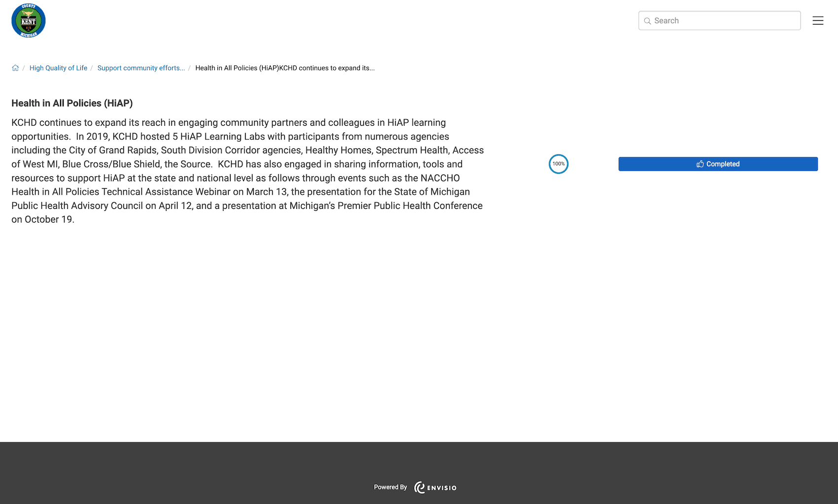838x504 pixels.
Task: Click the thumbs-up icon on the Completed button
Action: [x=700, y=164]
